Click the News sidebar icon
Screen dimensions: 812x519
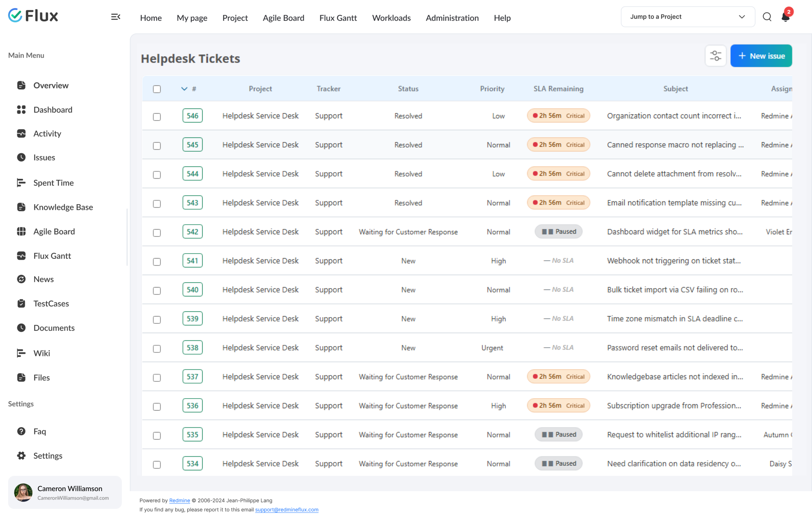(x=21, y=279)
